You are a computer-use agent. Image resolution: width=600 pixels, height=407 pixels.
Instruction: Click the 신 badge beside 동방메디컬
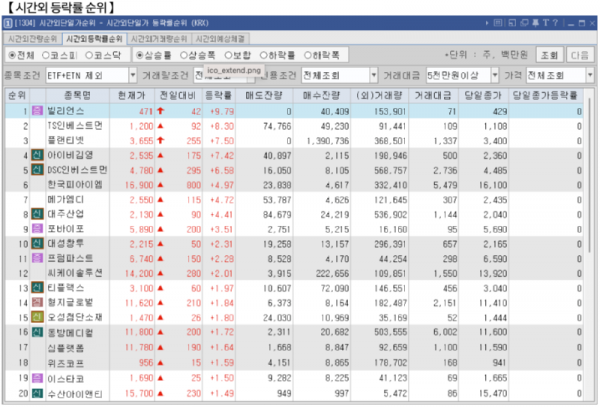(x=37, y=332)
